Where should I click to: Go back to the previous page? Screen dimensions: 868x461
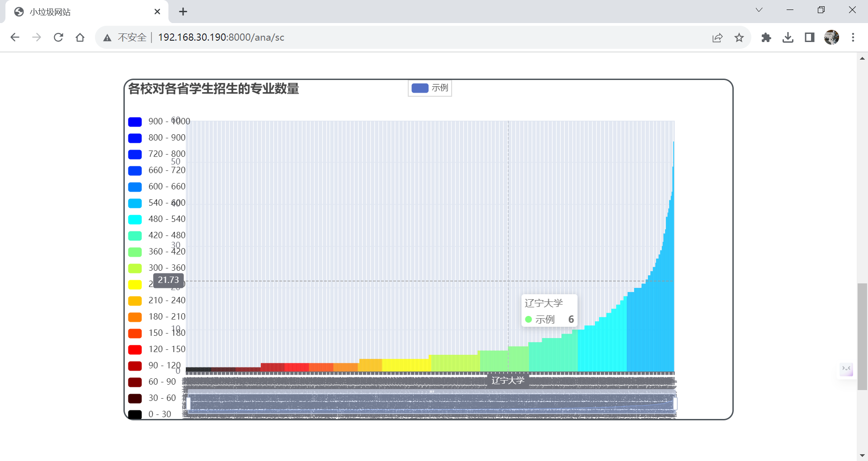click(15, 38)
